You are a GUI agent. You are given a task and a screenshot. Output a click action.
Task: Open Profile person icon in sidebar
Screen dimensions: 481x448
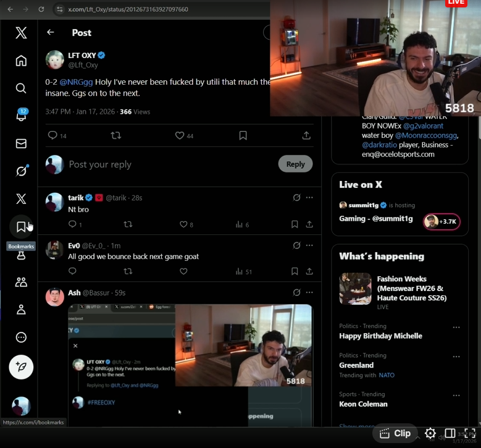pos(21,310)
